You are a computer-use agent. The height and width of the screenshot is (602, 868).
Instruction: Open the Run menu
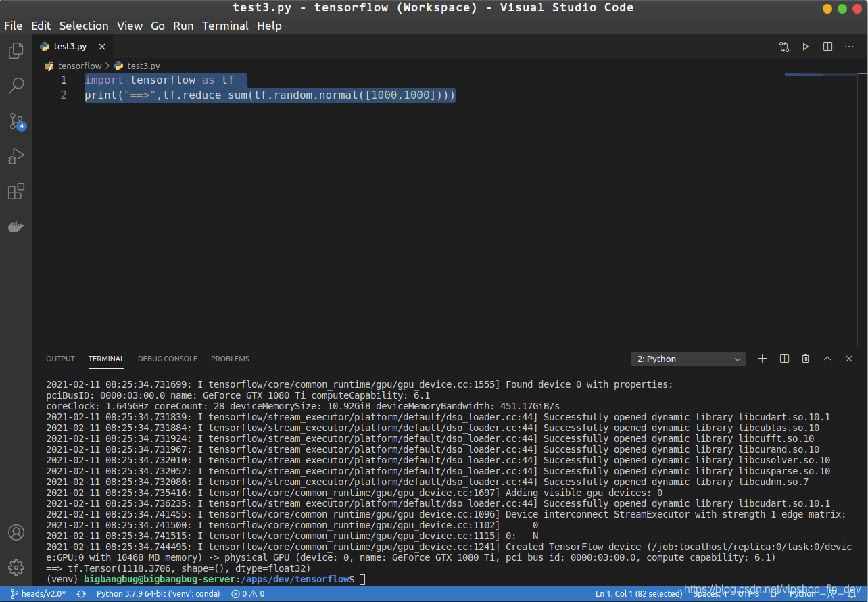tap(183, 26)
